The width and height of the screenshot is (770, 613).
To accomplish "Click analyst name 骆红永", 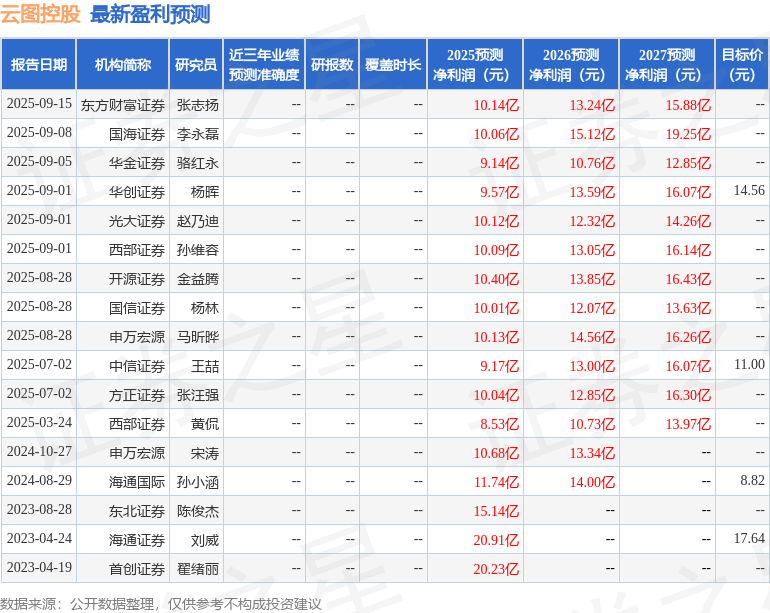I will (198, 163).
